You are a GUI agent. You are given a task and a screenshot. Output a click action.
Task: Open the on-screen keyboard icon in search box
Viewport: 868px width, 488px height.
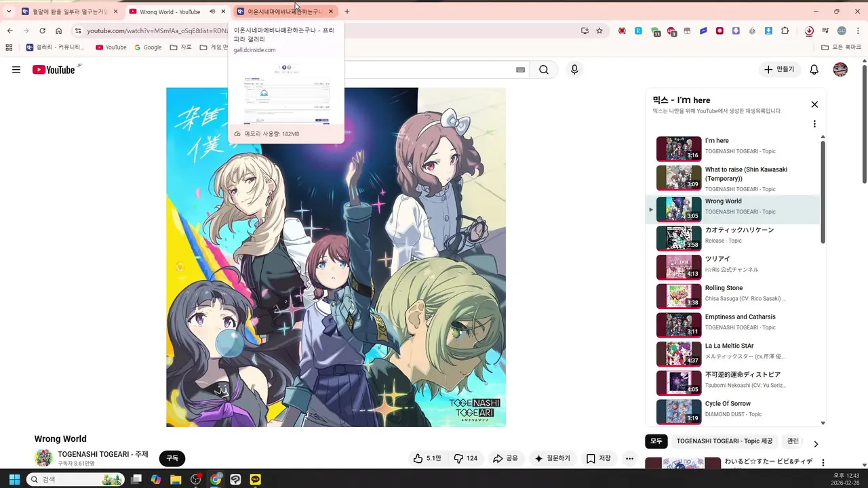click(x=520, y=70)
